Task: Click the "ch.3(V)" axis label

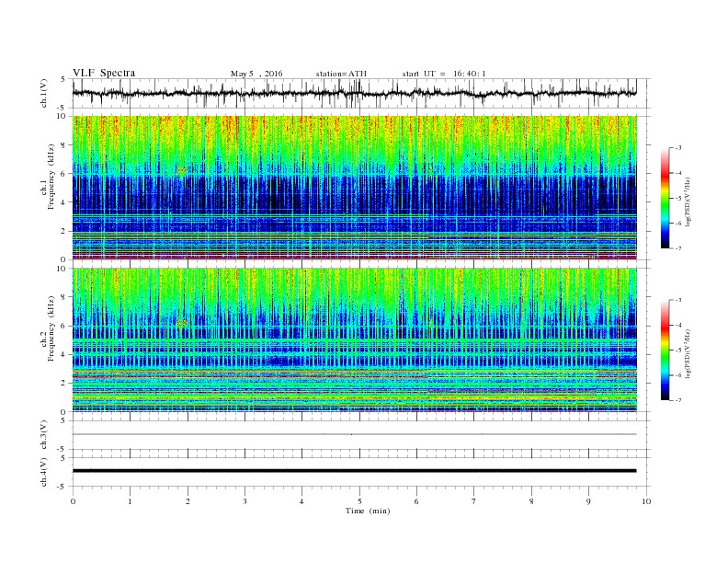Action: pyautogui.click(x=43, y=435)
